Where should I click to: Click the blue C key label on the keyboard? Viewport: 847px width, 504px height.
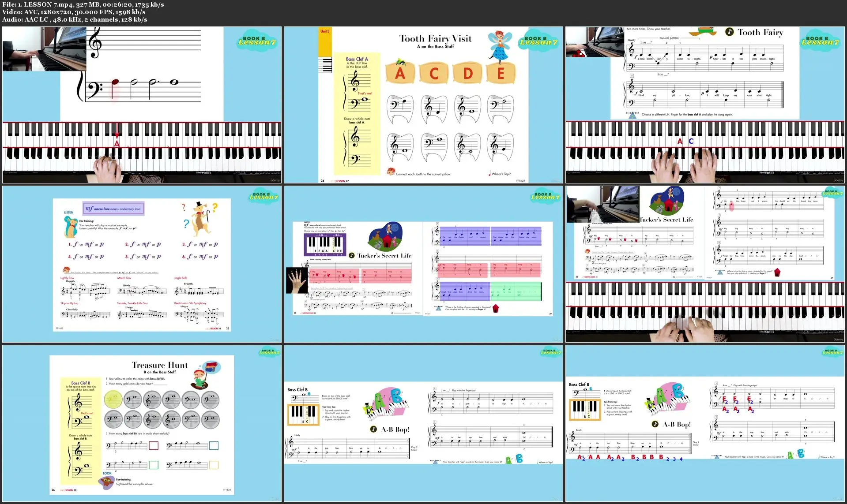(691, 141)
